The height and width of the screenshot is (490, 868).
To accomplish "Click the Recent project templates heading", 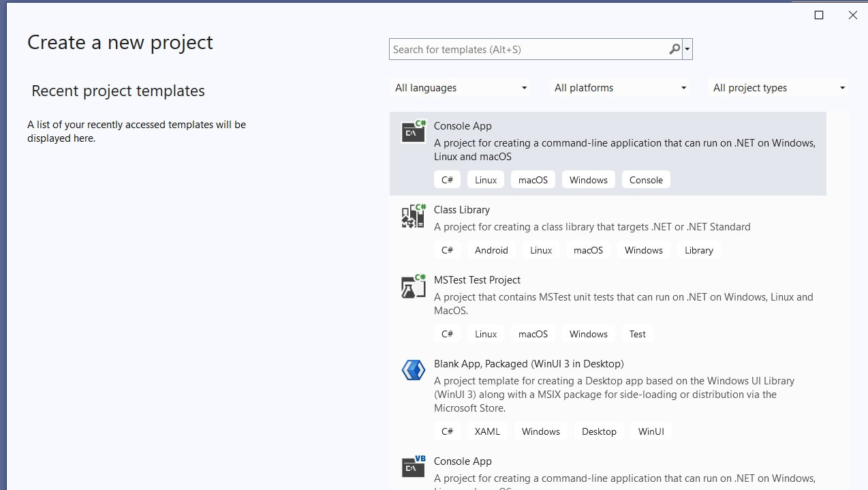I will [118, 91].
